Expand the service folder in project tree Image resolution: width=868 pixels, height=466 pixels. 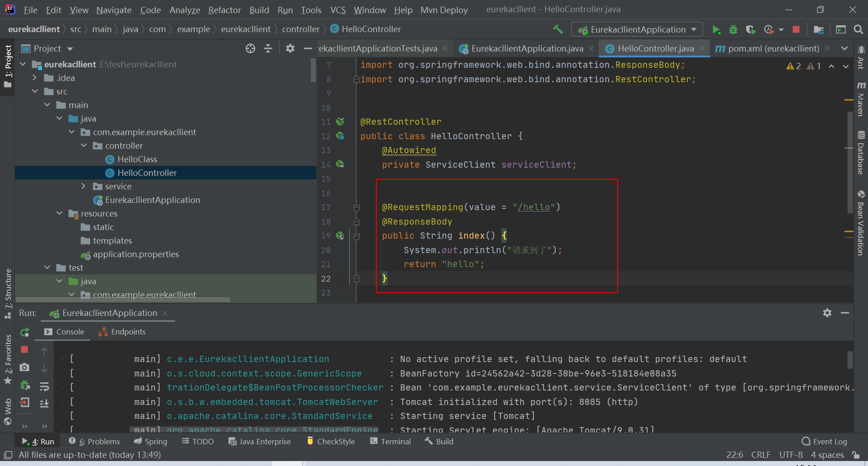[x=83, y=186]
